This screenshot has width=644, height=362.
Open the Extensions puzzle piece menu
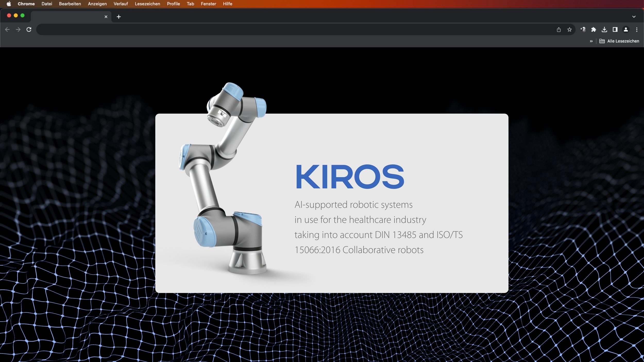pyautogui.click(x=594, y=30)
